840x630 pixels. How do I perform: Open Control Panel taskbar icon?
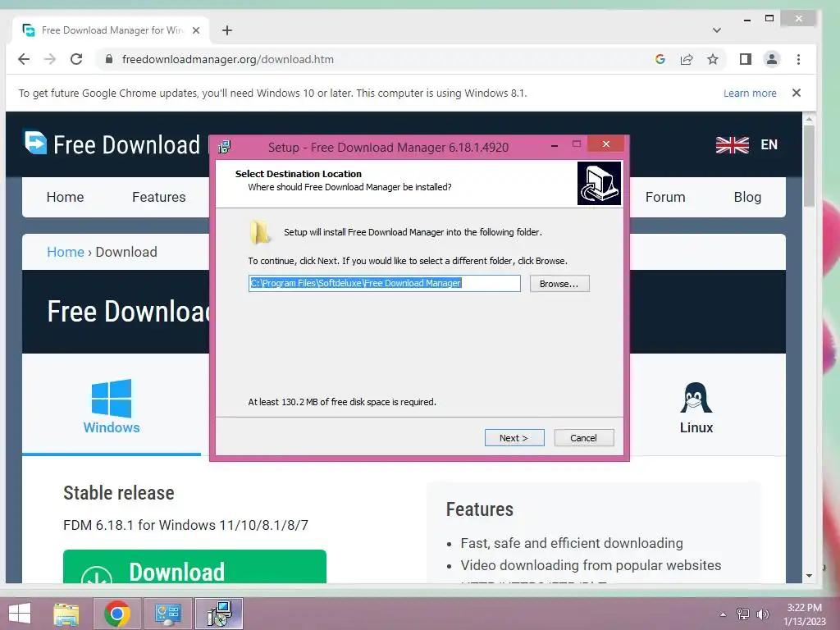click(x=167, y=614)
